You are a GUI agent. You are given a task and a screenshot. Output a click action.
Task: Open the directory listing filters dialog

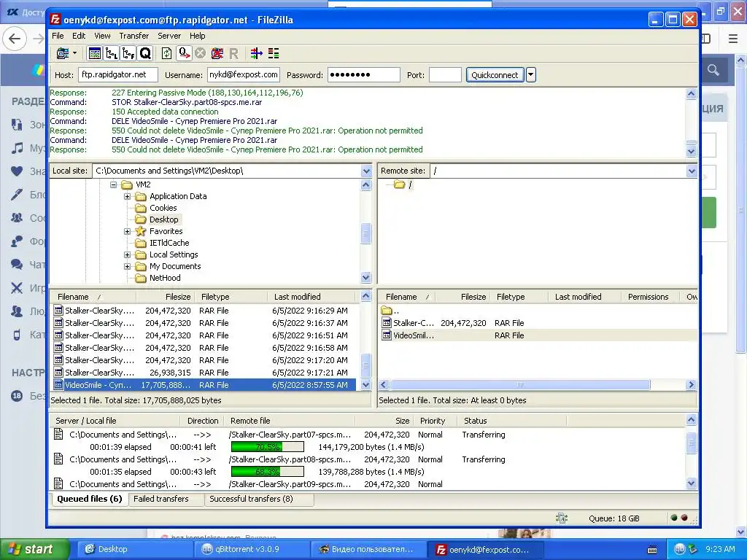[256, 53]
